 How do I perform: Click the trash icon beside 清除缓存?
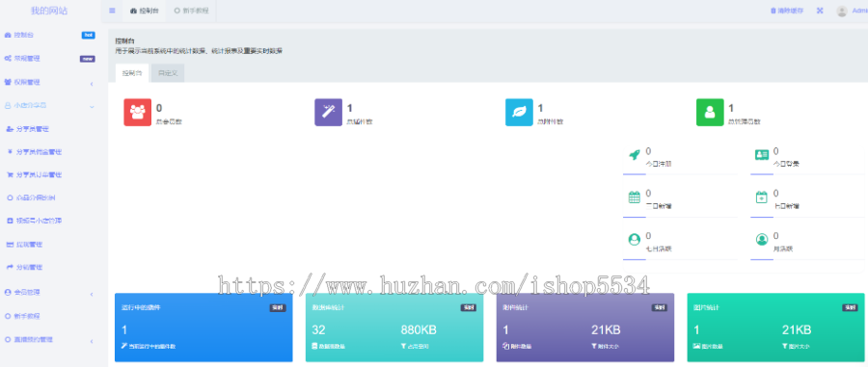pyautogui.click(x=773, y=11)
